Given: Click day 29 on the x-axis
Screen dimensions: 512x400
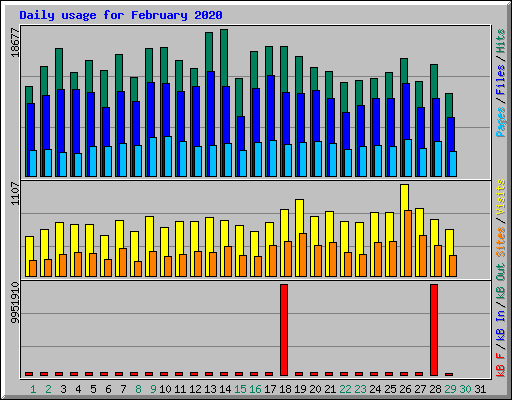Looking at the screenshot, I should click(x=450, y=389).
